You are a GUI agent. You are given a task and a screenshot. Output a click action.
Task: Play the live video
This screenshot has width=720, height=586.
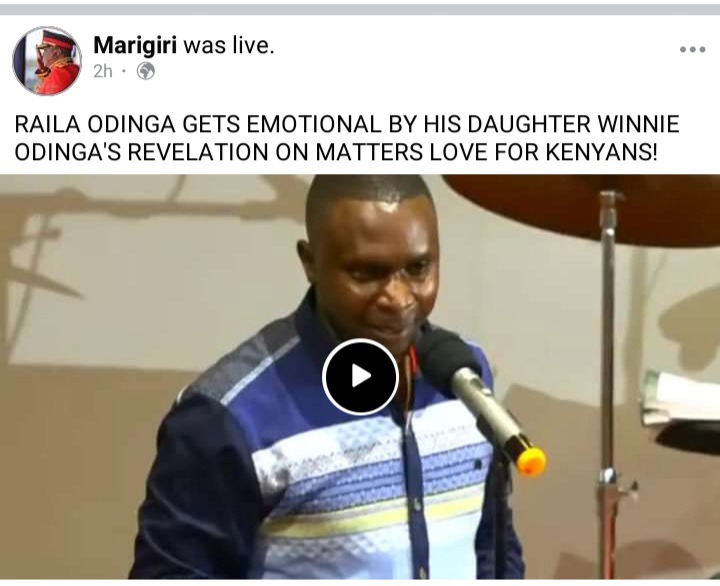[360, 377]
